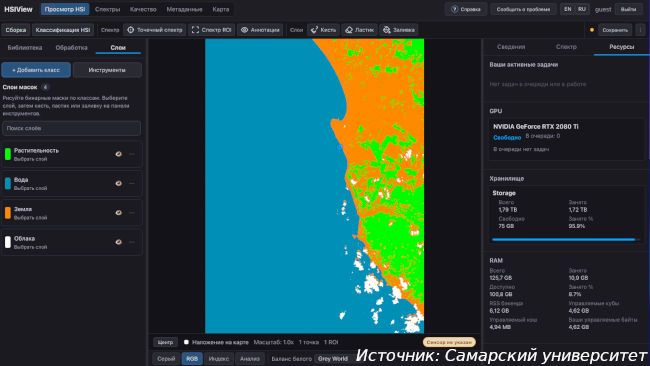650x366 pixels.
Task: Switch display mode to Индекс
Action: [218, 359]
